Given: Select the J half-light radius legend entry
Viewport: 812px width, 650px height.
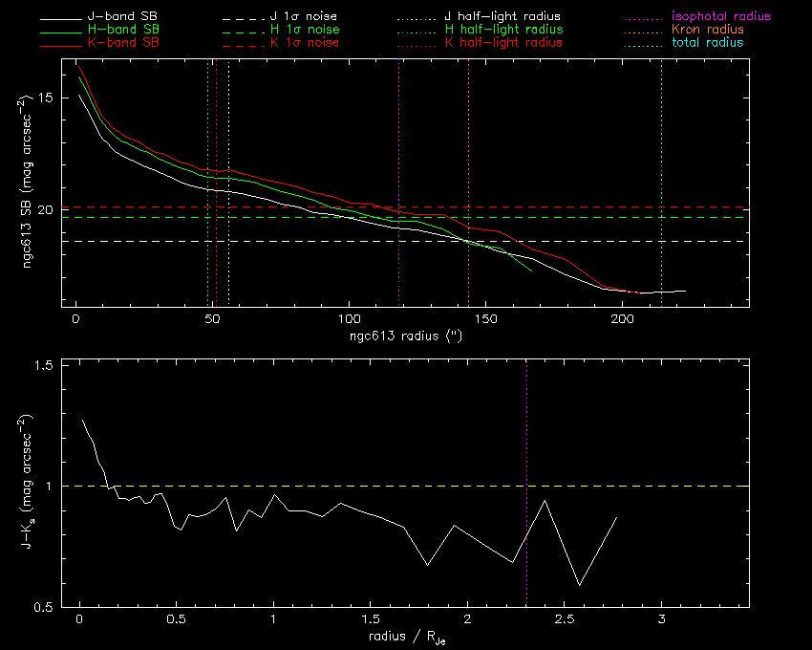Looking at the screenshot, I should 503,17.
